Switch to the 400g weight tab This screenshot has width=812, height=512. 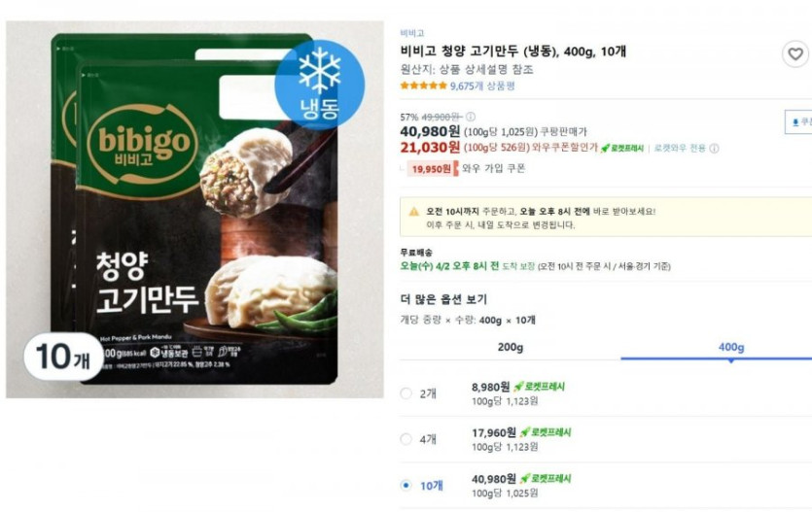(x=730, y=347)
